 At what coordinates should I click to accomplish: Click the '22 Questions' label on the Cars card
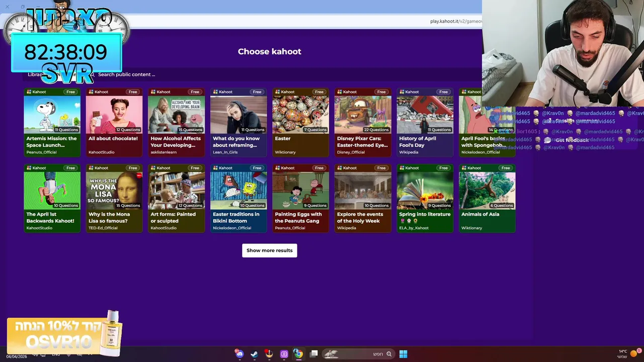(x=376, y=130)
